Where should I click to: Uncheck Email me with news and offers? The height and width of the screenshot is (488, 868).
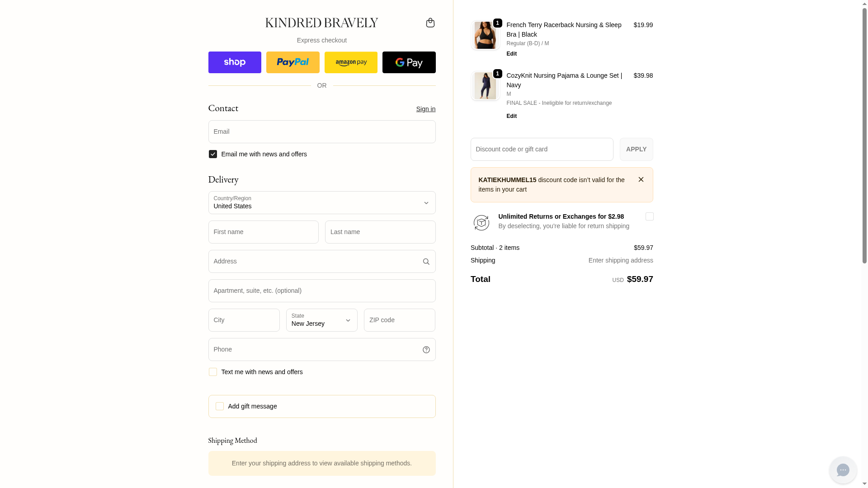[213, 154]
